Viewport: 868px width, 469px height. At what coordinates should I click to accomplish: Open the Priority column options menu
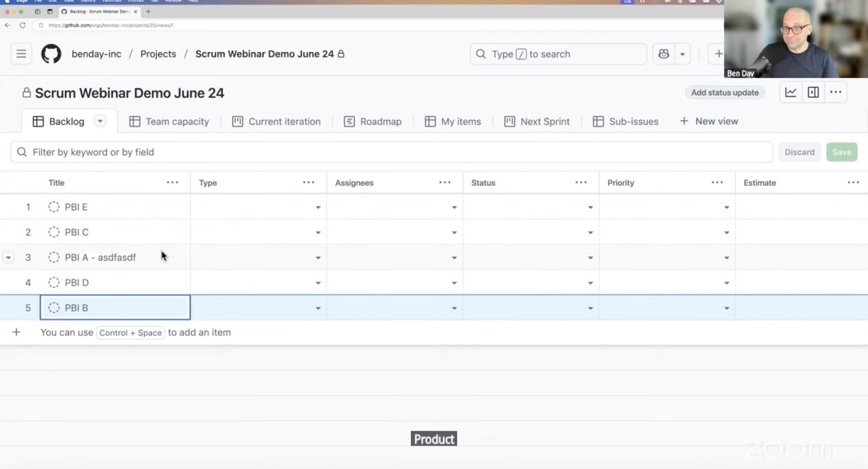717,182
